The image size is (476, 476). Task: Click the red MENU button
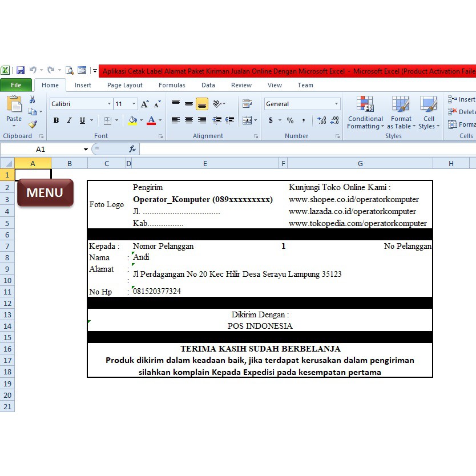(45, 193)
